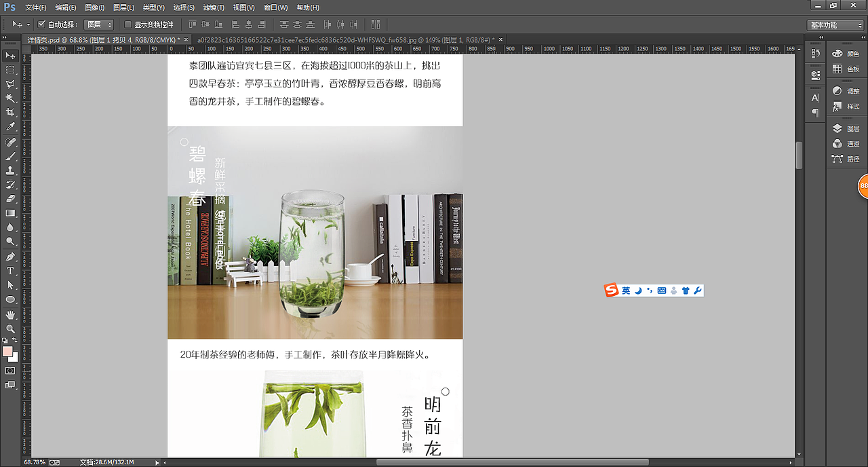Open the 通道 (Channels) panel
Image resolution: width=868 pixels, height=467 pixels.
846,143
